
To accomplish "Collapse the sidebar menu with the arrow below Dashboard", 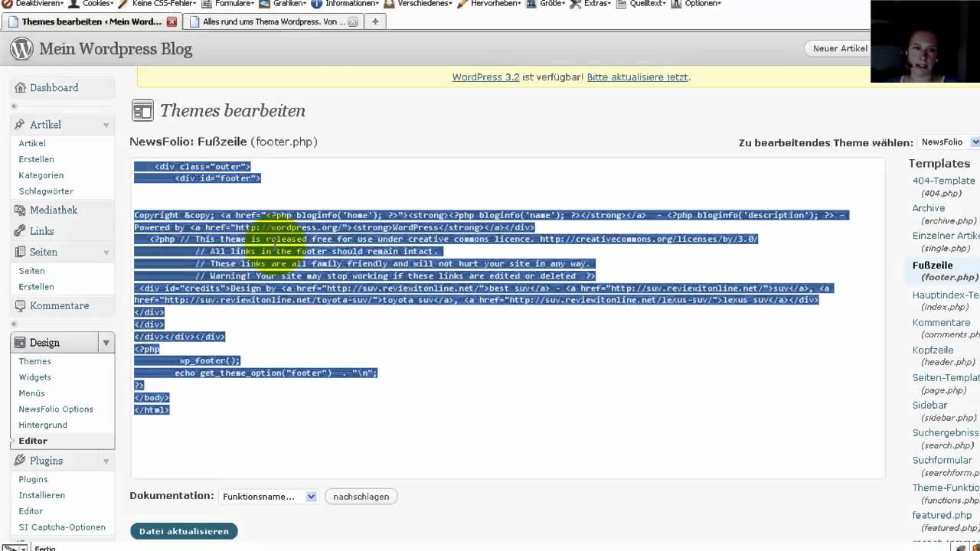I will [14, 106].
